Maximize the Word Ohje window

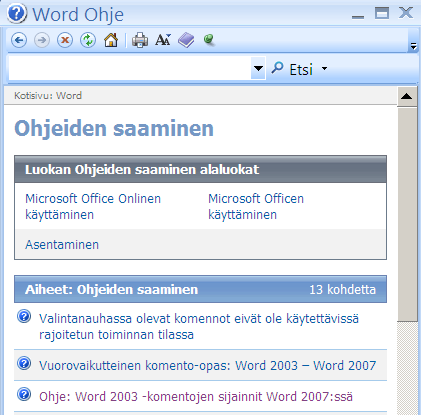tap(382, 13)
